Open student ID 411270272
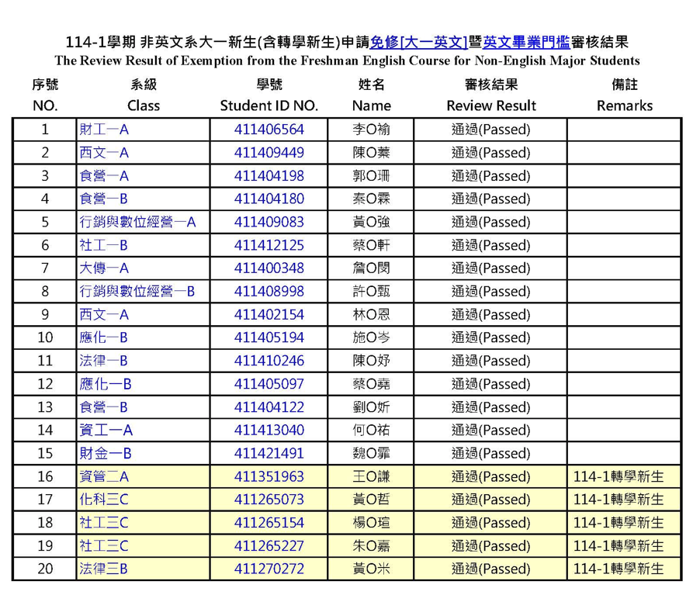Viewport: 700px width, 595px height. click(x=269, y=569)
